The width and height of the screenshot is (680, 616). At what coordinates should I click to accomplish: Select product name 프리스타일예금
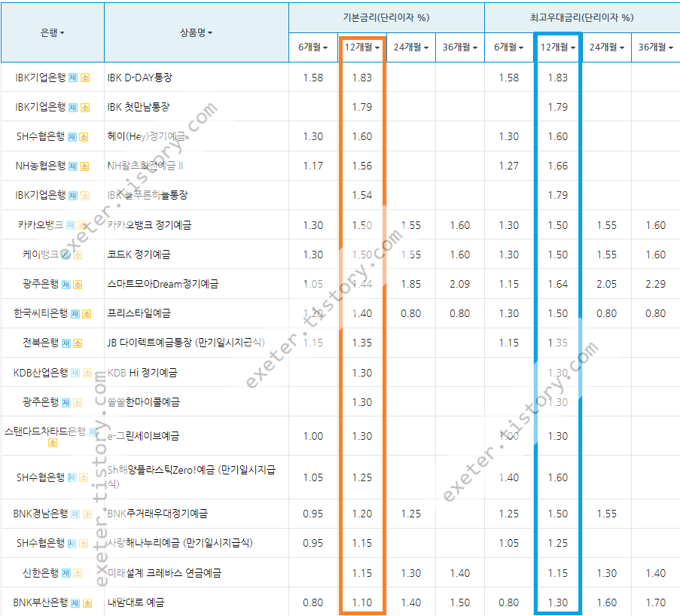(139, 313)
